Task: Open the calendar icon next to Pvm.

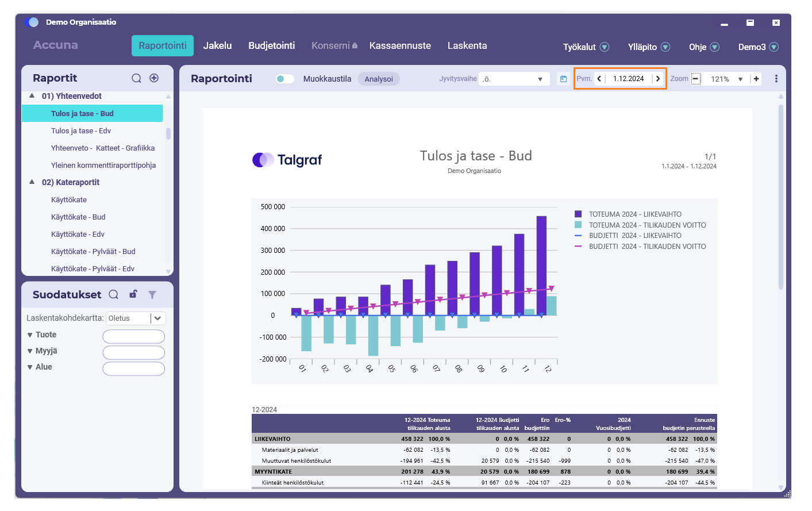Action: (x=563, y=79)
